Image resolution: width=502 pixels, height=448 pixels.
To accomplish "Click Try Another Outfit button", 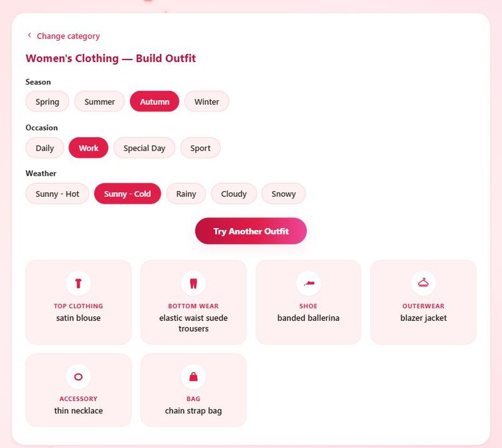I will 251,231.
